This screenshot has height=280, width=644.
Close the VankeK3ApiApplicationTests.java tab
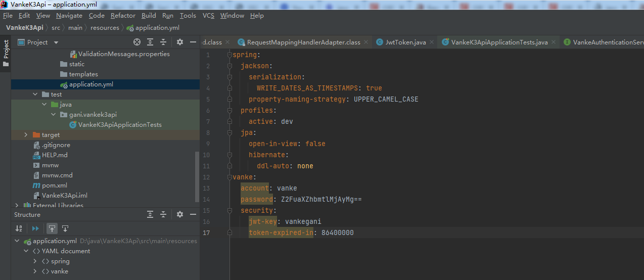coord(554,42)
